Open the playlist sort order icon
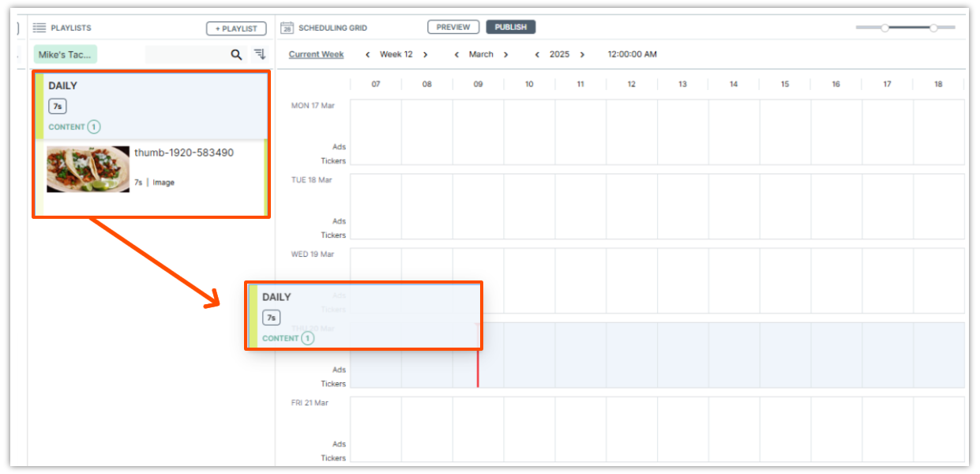980x474 pixels. point(260,54)
